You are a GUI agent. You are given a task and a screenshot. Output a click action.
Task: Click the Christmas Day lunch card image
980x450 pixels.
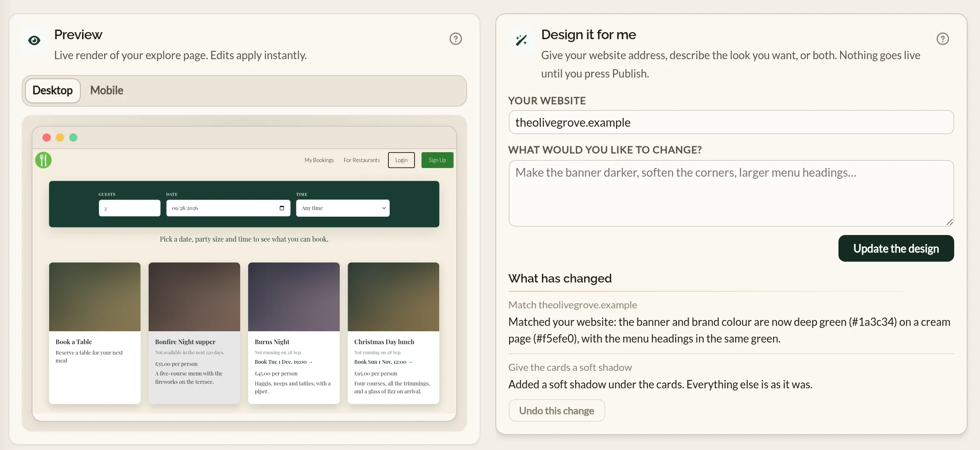point(393,297)
